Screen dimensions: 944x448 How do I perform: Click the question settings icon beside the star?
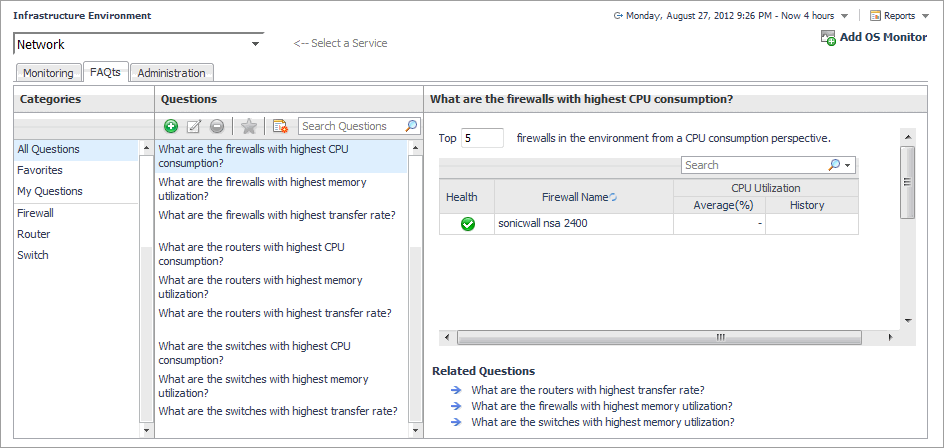[x=280, y=126]
